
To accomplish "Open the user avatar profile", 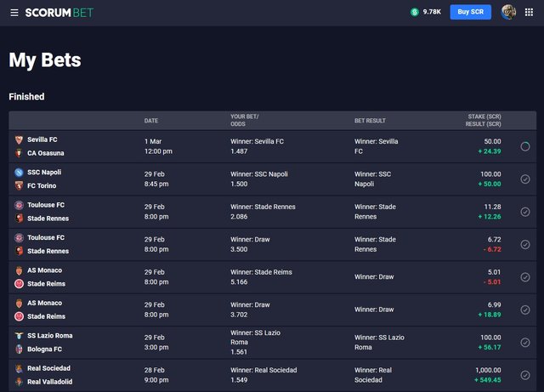I will [508, 12].
